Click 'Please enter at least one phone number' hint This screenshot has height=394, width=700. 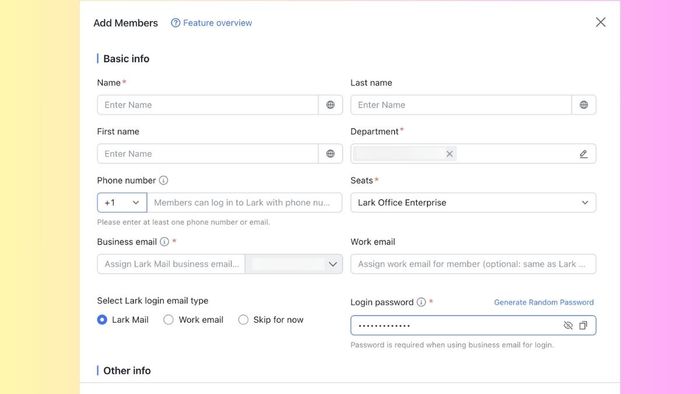tap(183, 222)
